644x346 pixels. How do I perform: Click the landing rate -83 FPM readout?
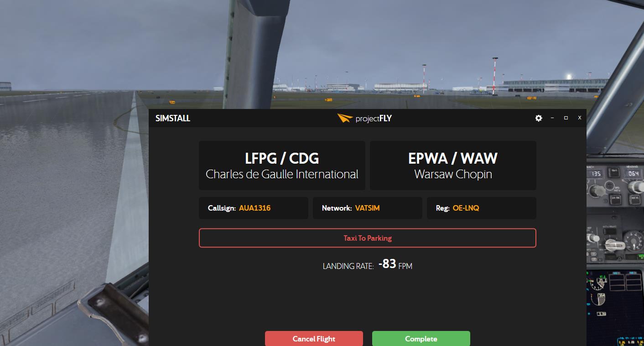click(368, 264)
